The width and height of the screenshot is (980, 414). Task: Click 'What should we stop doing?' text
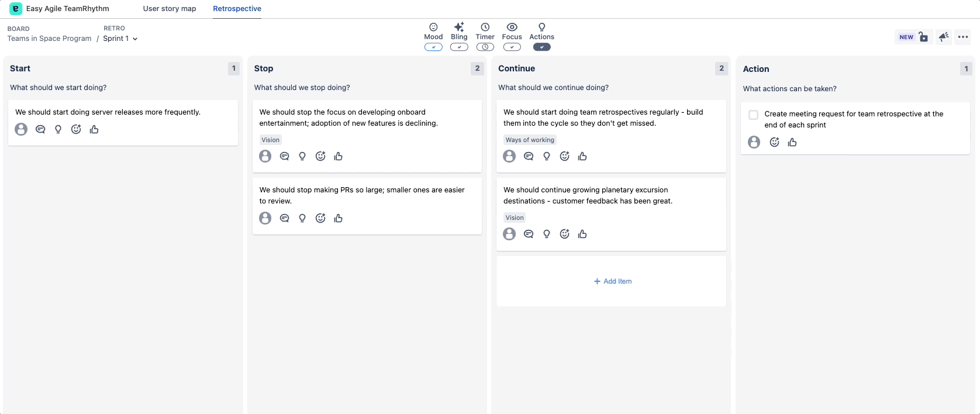coord(302,88)
